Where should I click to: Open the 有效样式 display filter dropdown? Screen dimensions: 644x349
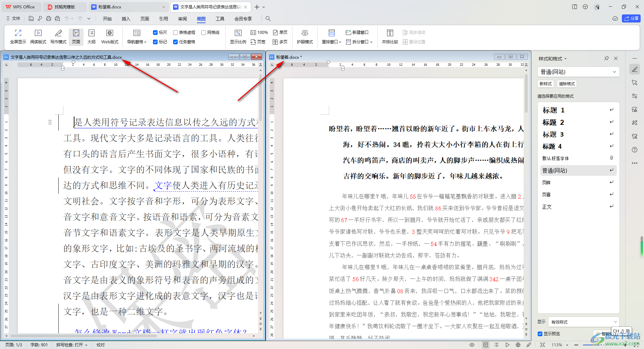pyautogui.click(x=583, y=322)
